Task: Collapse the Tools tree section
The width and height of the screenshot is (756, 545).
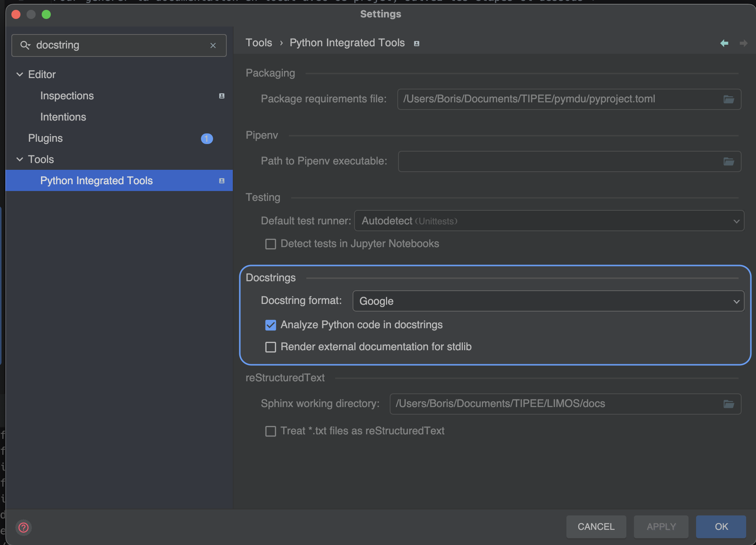Action: pos(20,159)
